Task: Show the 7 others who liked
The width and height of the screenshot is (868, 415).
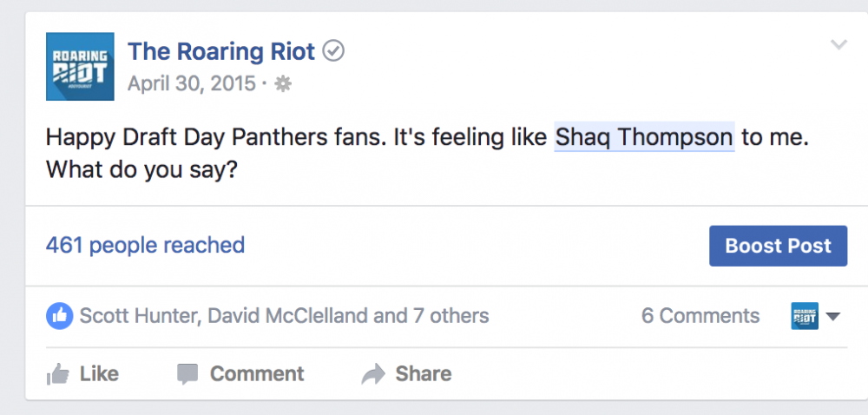Action: [x=450, y=316]
